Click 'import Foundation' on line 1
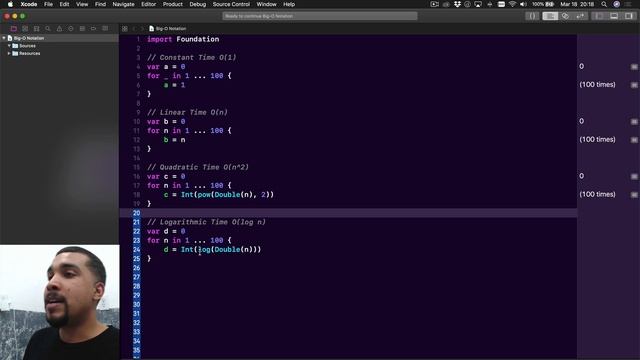The height and width of the screenshot is (360, 640). click(183, 39)
